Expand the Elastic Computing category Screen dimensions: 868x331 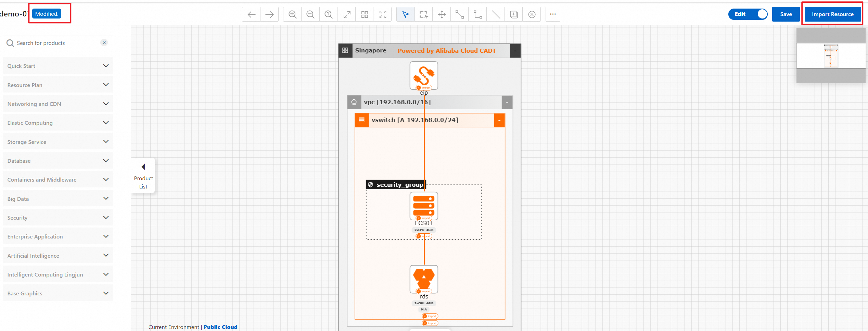tap(58, 123)
